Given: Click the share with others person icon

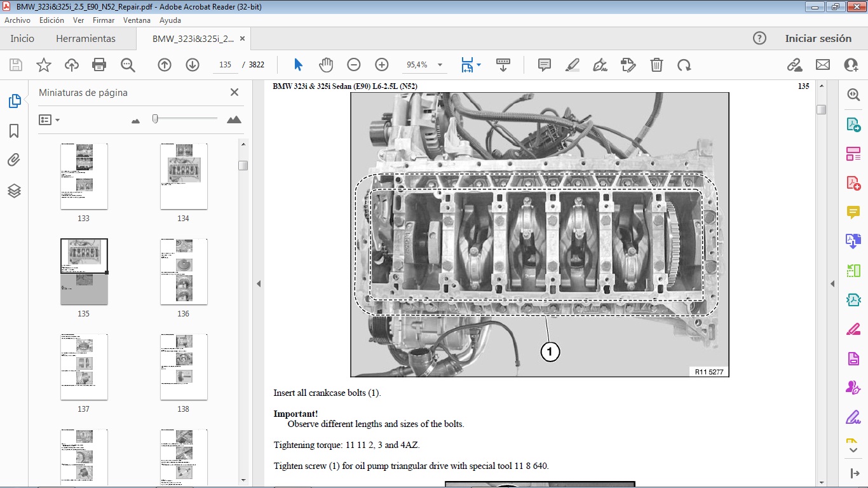Looking at the screenshot, I should [851, 65].
